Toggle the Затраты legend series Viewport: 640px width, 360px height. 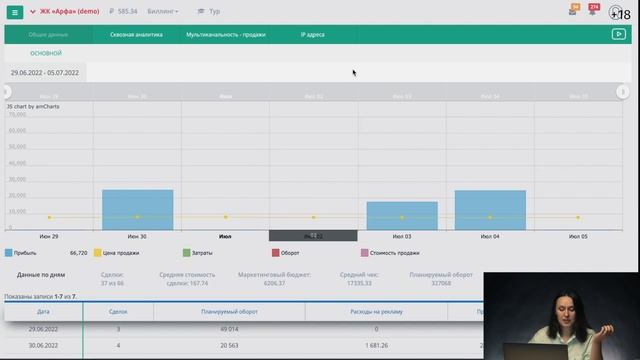[202, 253]
